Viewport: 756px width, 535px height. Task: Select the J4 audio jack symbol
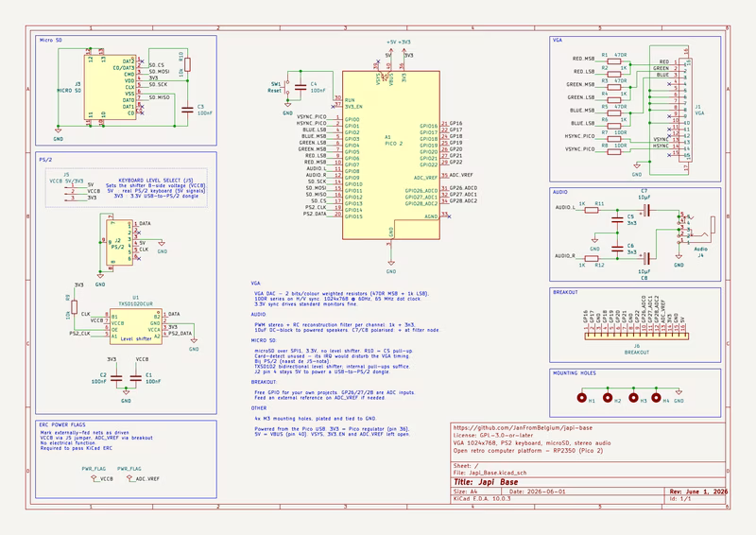tap(696, 228)
